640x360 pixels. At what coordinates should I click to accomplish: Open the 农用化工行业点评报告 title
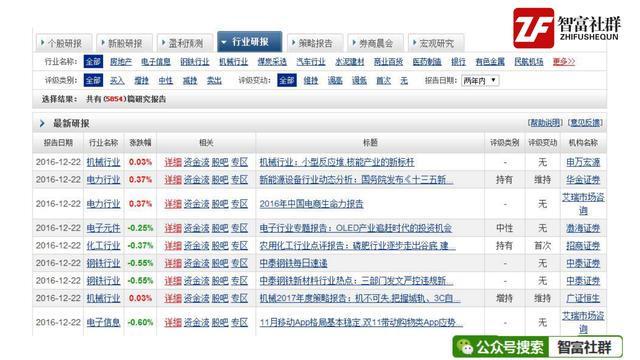coord(358,246)
